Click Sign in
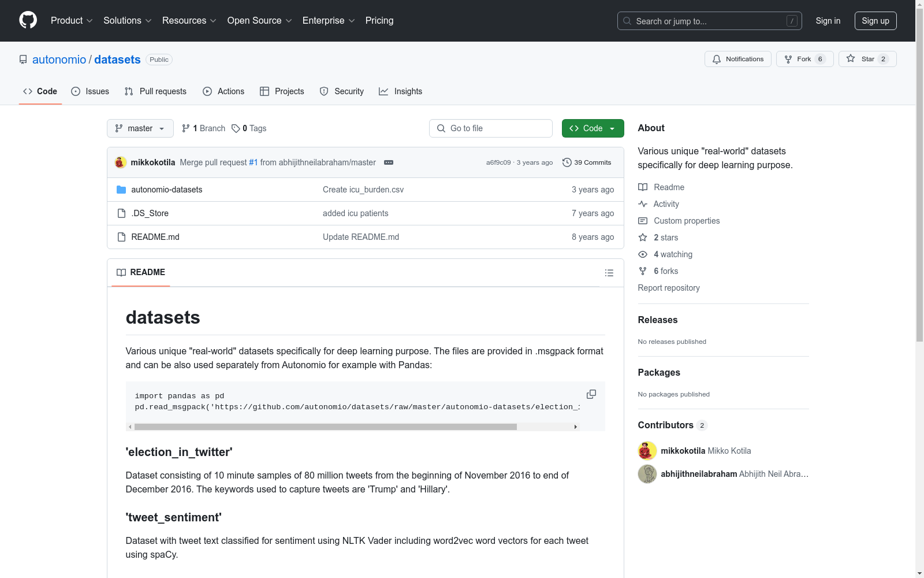Image resolution: width=924 pixels, height=578 pixels. point(828,21)
